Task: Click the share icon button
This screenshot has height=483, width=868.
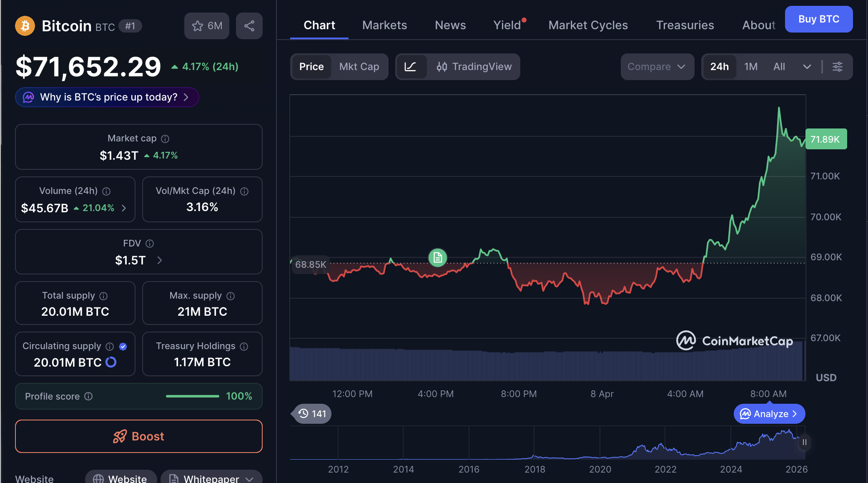Action: [x=249, y=26]
